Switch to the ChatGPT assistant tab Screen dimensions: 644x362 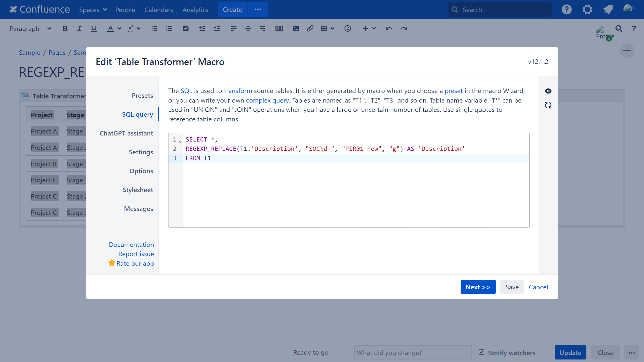pyautogui.click(x=126, y=133)
